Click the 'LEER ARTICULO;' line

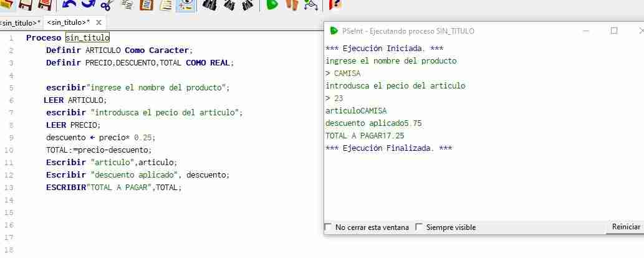click(x=75, y=100)
